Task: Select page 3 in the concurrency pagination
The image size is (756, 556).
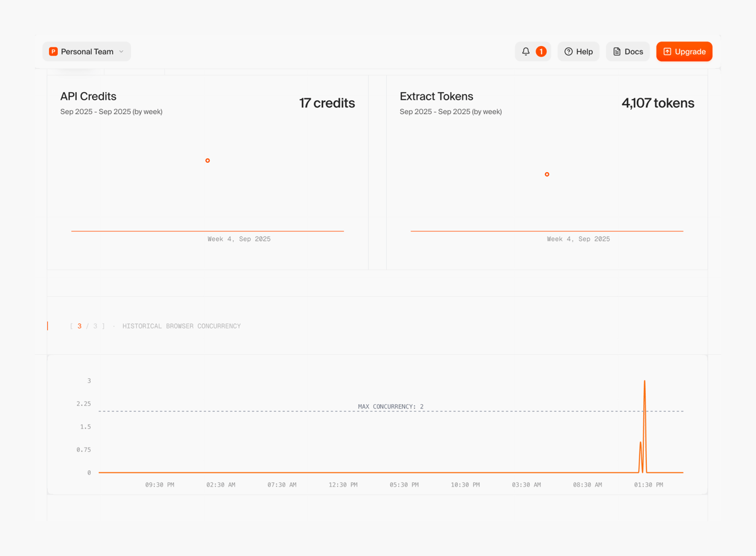Action: [79, 326]
